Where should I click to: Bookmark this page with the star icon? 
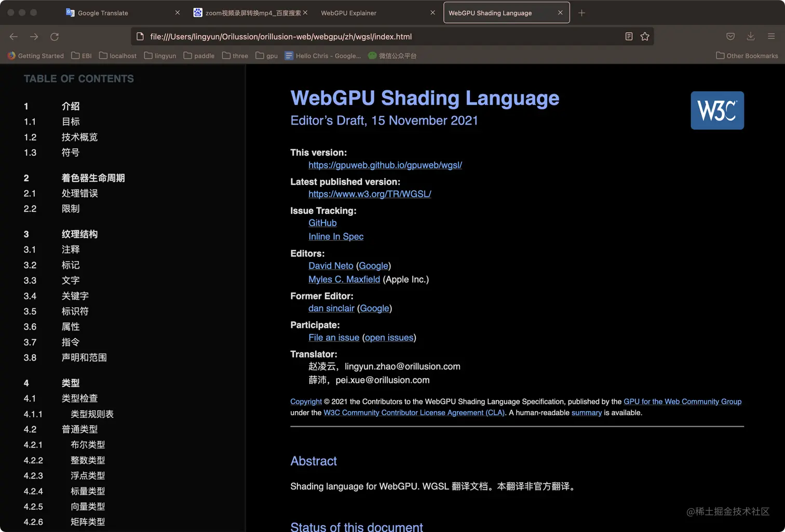(x=645, y=36)
